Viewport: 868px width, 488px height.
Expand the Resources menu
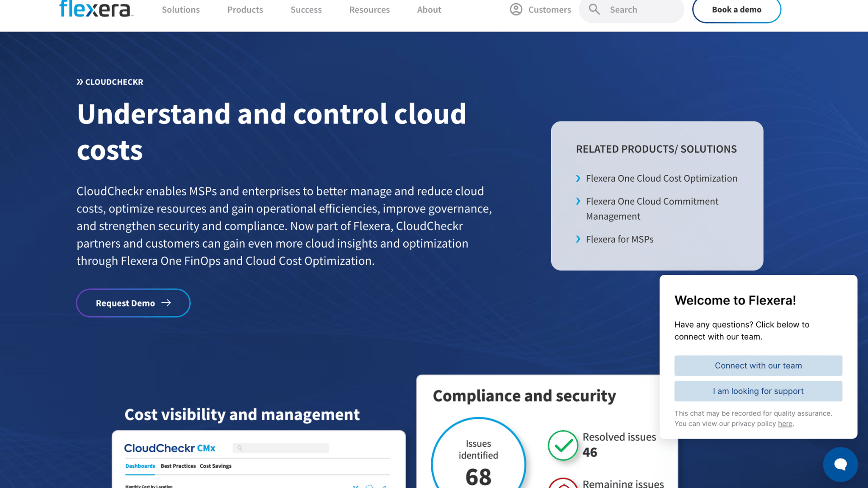[x=369, y=9]
